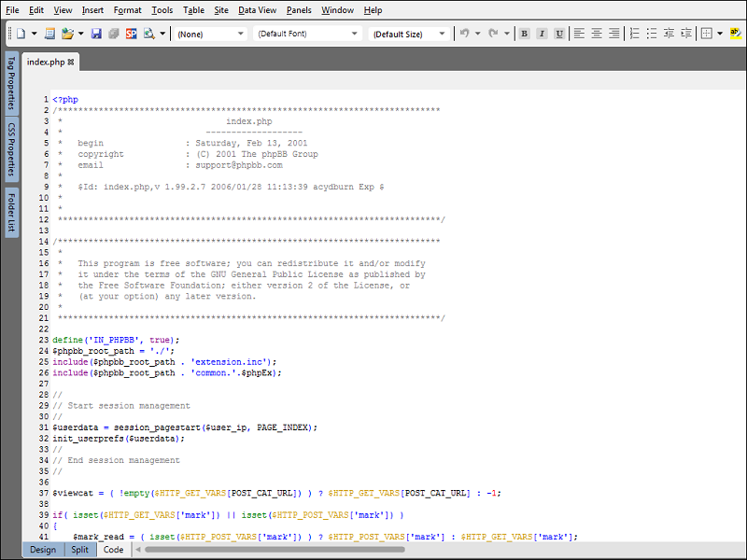Click 'init_userprefs($userdata);' on line 32
The height and width of the screenshot is (560, 747).
click(119, 439)
